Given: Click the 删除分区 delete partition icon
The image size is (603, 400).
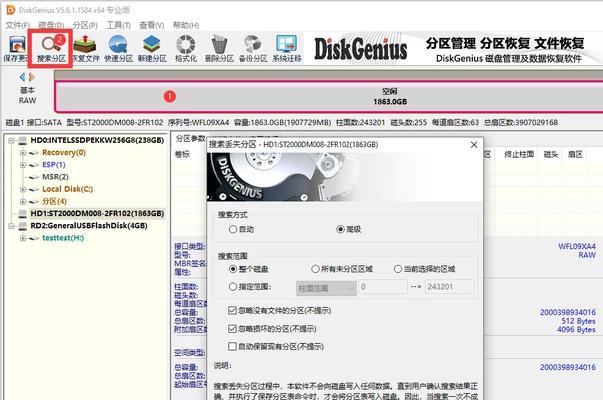Looking at the screenshot, I should click(219, 49).
